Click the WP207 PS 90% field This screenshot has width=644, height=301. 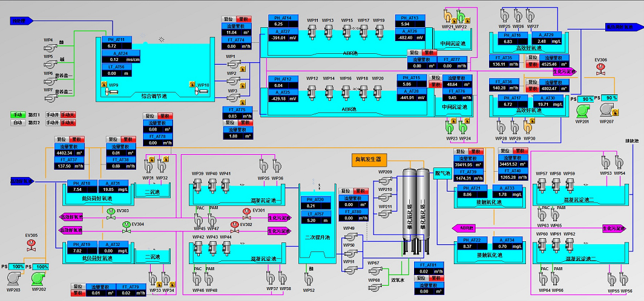pyautogui.click(x=610, y=99)
